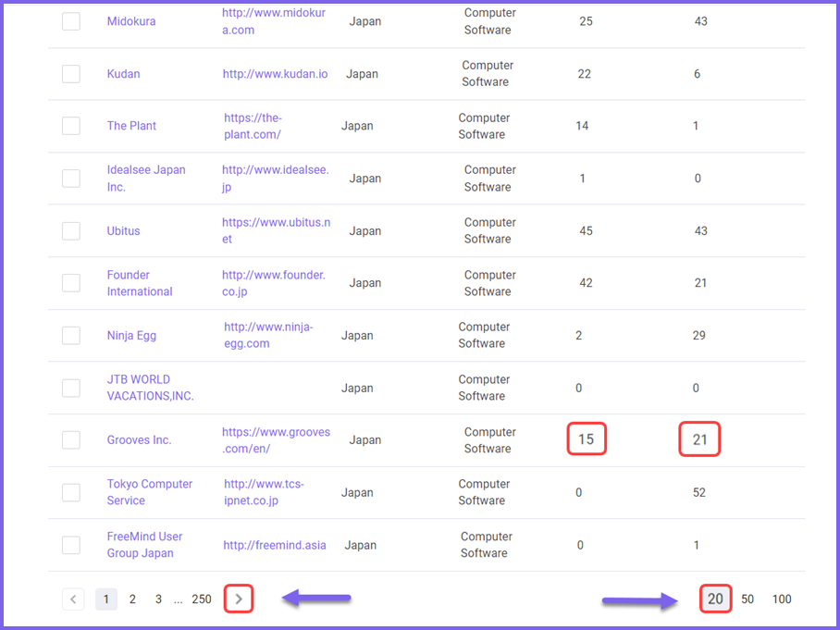View the Ubitus company page
Viewport: 840px width, 630px height.
click(123, 231)
